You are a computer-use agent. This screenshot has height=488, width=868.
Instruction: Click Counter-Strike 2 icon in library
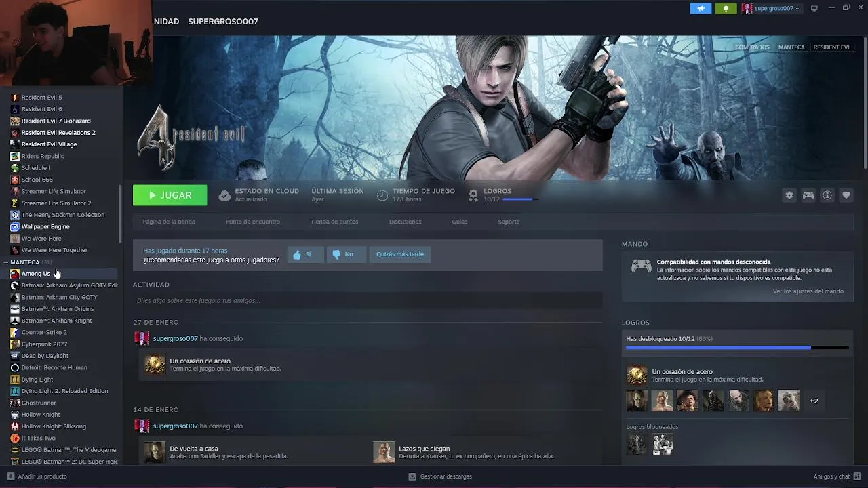click(x=15, y=332)
